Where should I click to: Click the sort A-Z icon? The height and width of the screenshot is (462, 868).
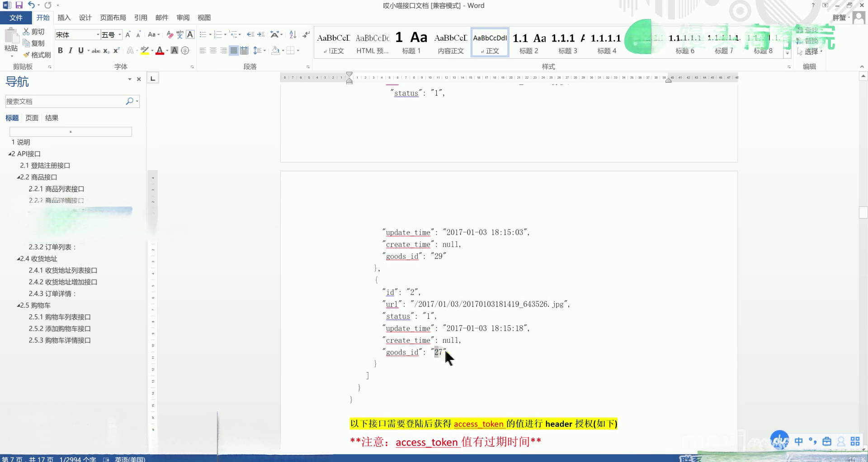coord(293,35)
